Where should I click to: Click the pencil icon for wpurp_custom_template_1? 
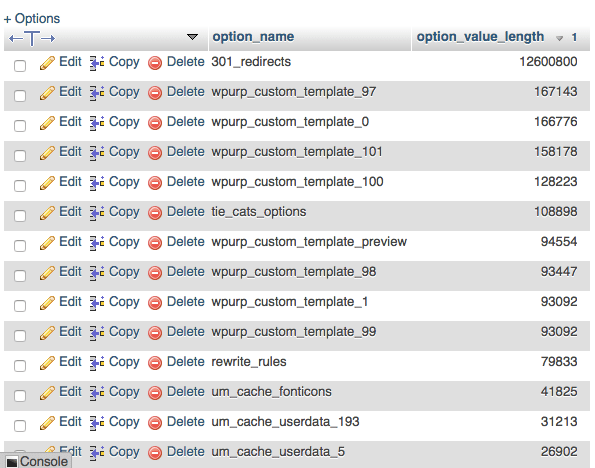47,303
